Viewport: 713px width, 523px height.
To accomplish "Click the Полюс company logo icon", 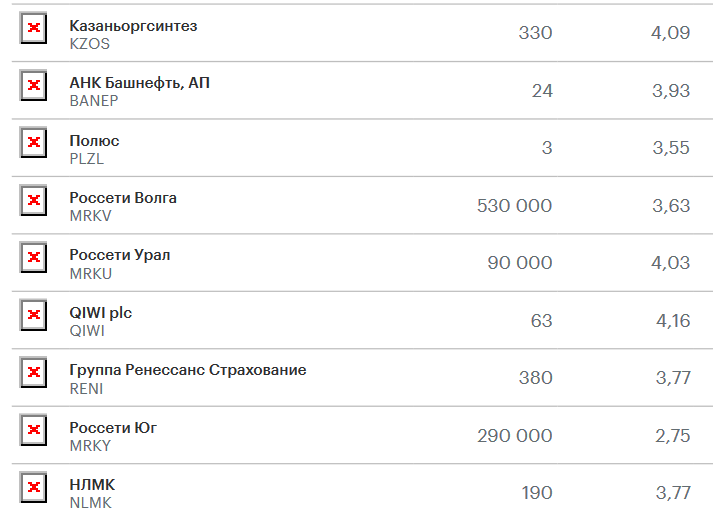I will point(33,142).
